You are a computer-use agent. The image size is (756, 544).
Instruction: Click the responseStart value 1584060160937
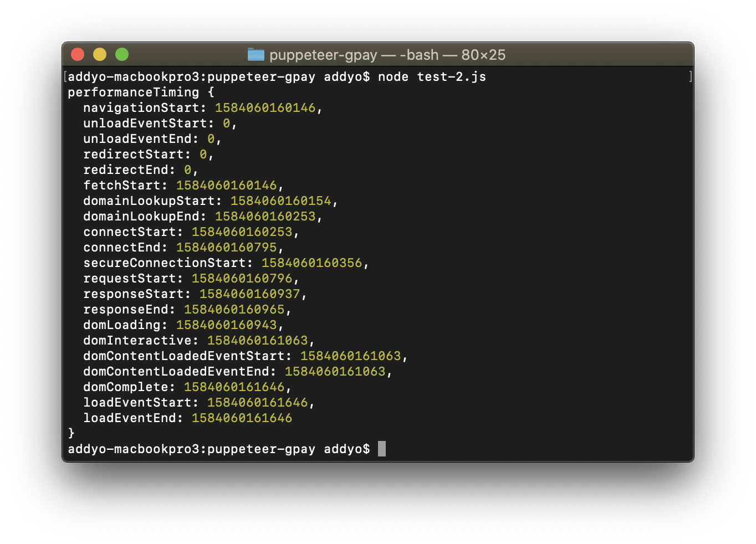point(249,294)
